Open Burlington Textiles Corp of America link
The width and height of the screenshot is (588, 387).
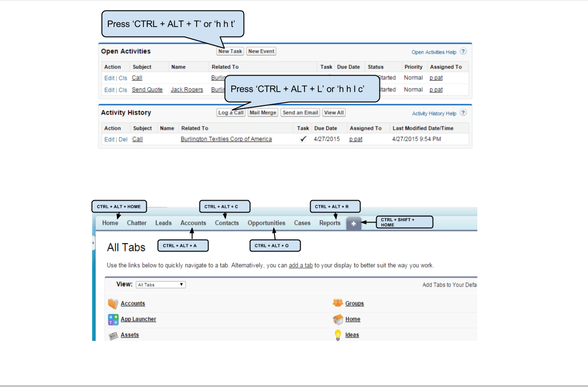(226, 139)
